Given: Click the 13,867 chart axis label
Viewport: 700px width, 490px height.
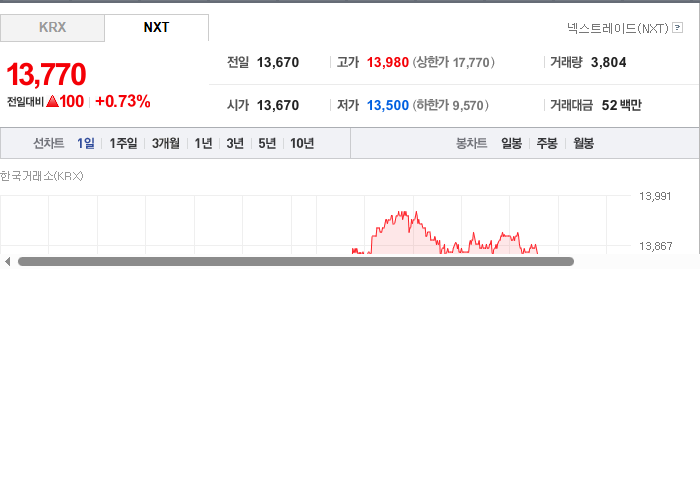Looking at the screenshot, I should pyautogui.click(x=655, y=246).
